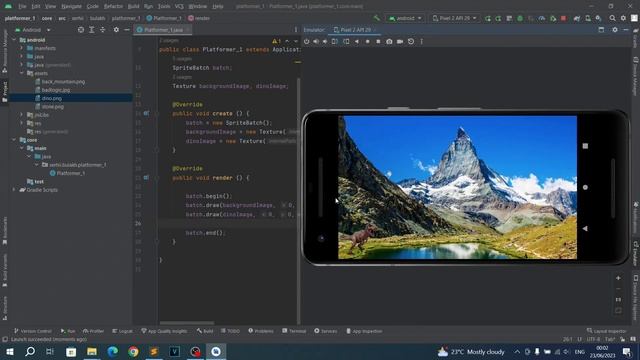This screenshot has height=360, width=640.
Task: Open Windows Start menu
Action: (9, 351)
